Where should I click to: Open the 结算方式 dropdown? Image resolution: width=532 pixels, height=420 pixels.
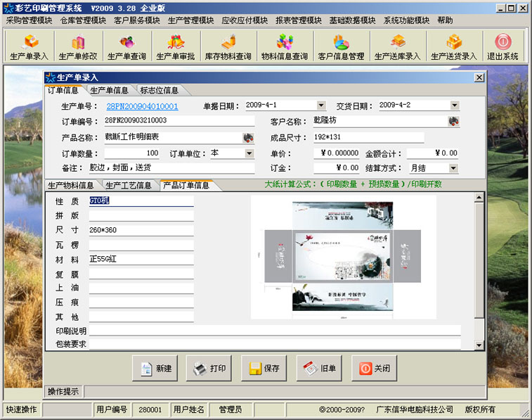pyautogui.click(x=453, y=168)
